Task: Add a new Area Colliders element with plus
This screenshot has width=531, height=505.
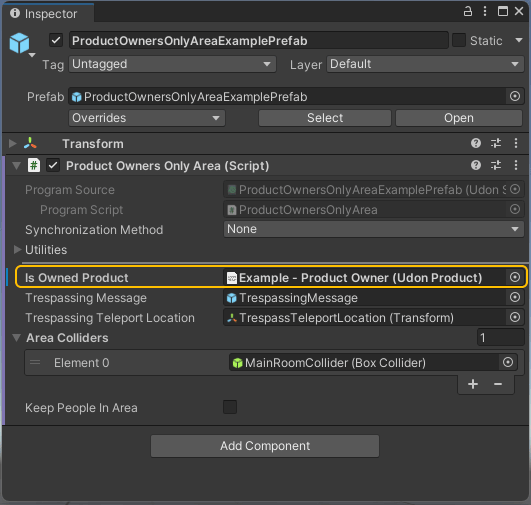Action: click(x=473, y=384)
